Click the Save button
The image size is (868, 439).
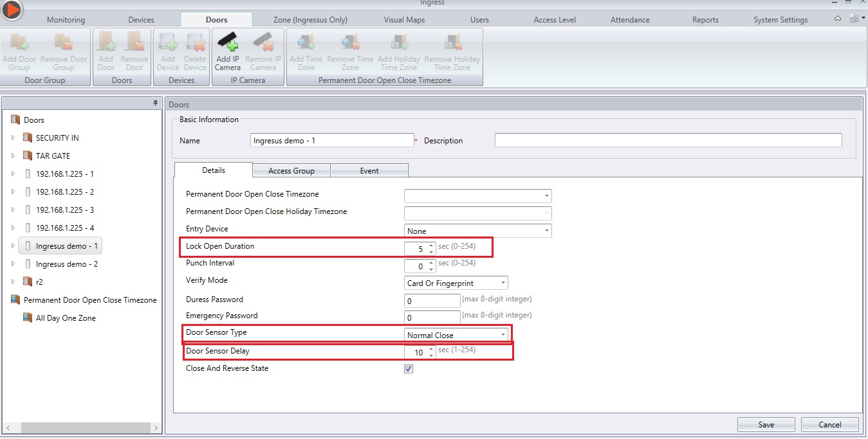766,424
